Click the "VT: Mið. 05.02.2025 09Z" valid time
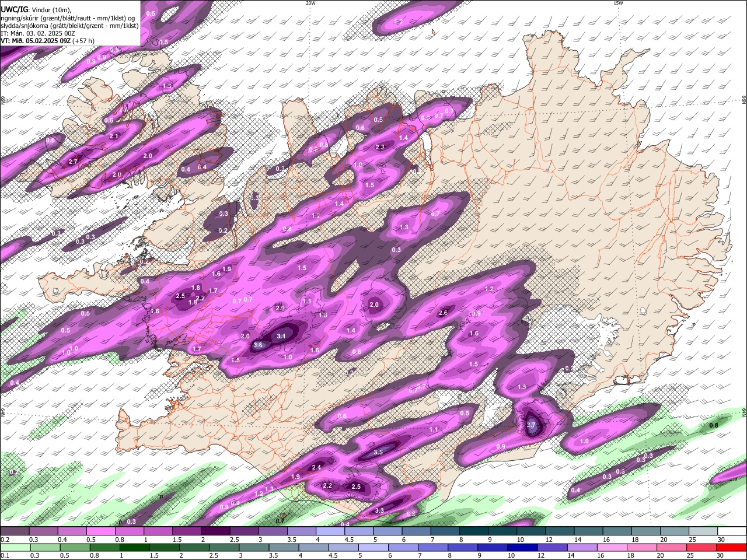The width and height of the screenshot is (747, 560). 36,41
